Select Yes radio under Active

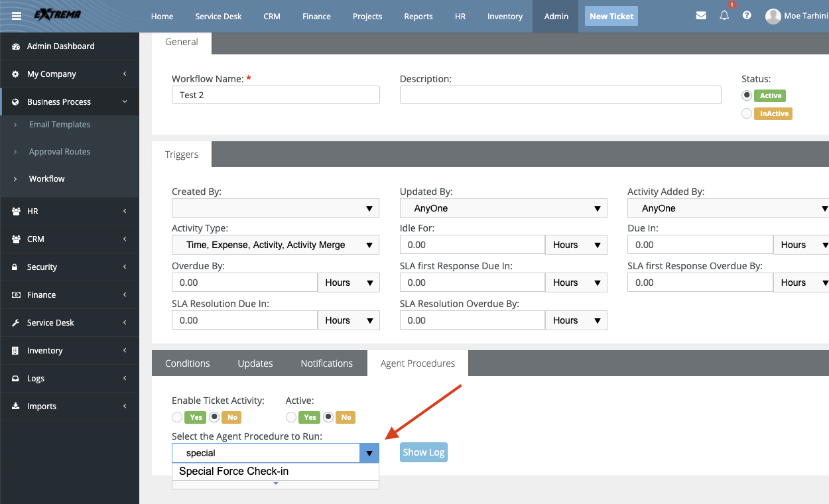(x=291, y=417)
